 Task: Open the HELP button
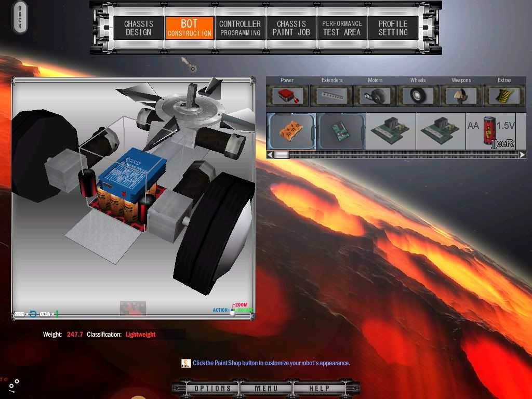pos(319,388)
